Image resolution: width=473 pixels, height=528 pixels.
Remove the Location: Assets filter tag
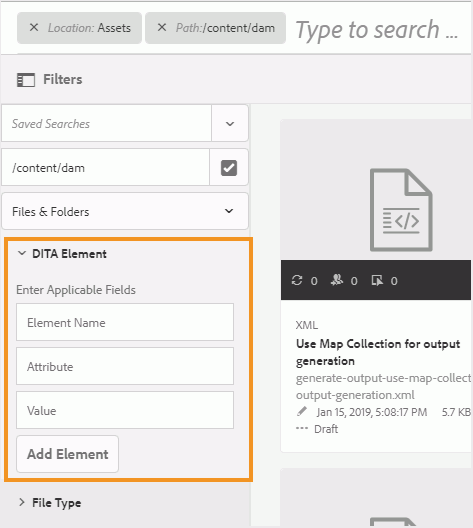pyautogui.click(x=34, y=27)
